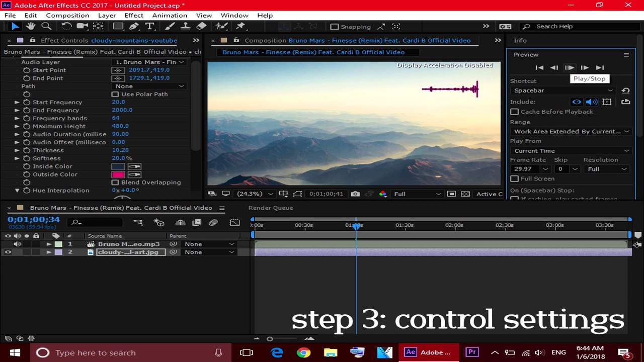
Task: Hide the cloudy-...l-art.jpg layer
Action: [8, 252]
